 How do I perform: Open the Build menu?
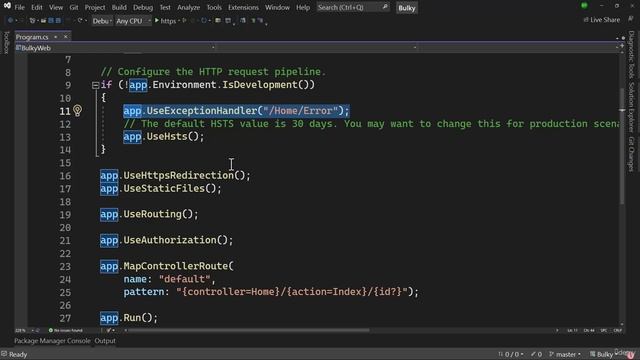pos(119,7)
